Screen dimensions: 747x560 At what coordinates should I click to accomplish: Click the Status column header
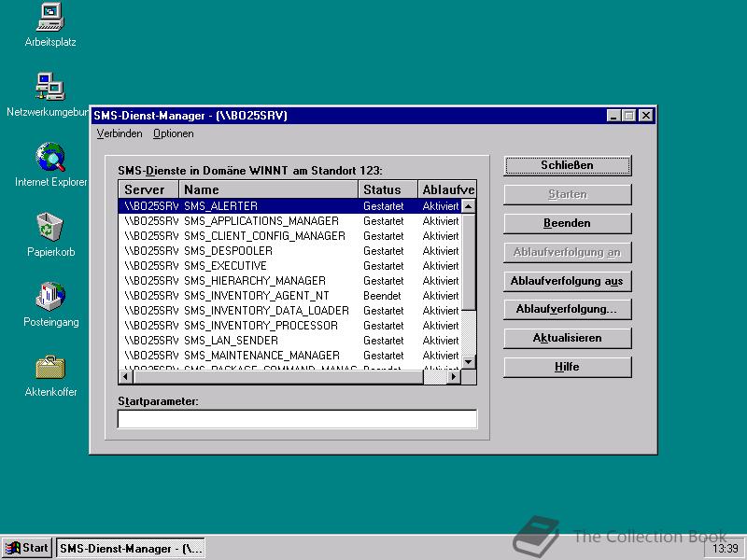[x=388, y=189]
